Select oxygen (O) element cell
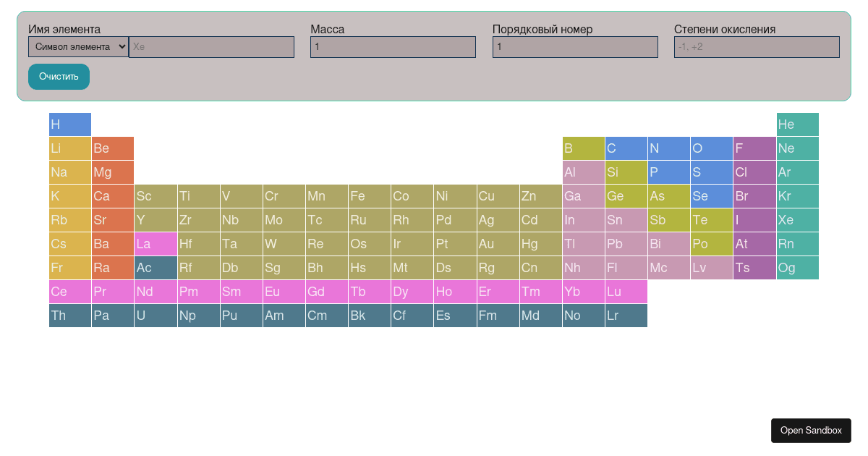 click(712, 148)
